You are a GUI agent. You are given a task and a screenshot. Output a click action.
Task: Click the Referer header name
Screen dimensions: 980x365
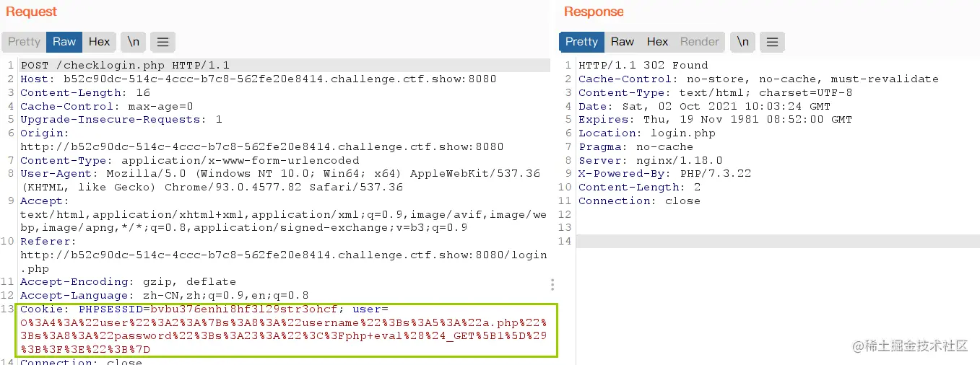(x=48, y=242)
